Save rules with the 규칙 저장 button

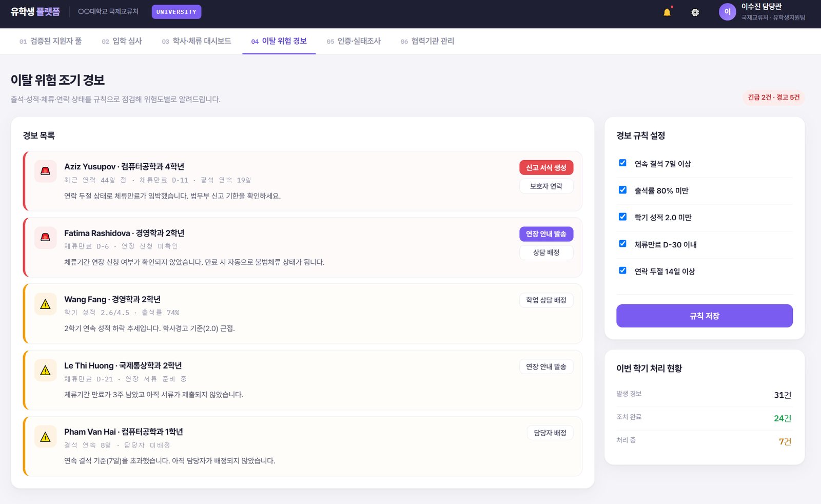tap(705, 316)
